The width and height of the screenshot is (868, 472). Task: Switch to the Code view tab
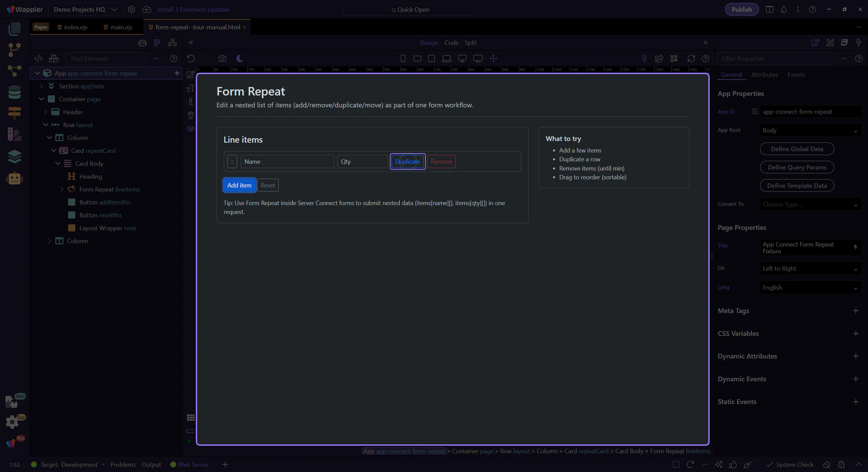(x=451, y=43)
